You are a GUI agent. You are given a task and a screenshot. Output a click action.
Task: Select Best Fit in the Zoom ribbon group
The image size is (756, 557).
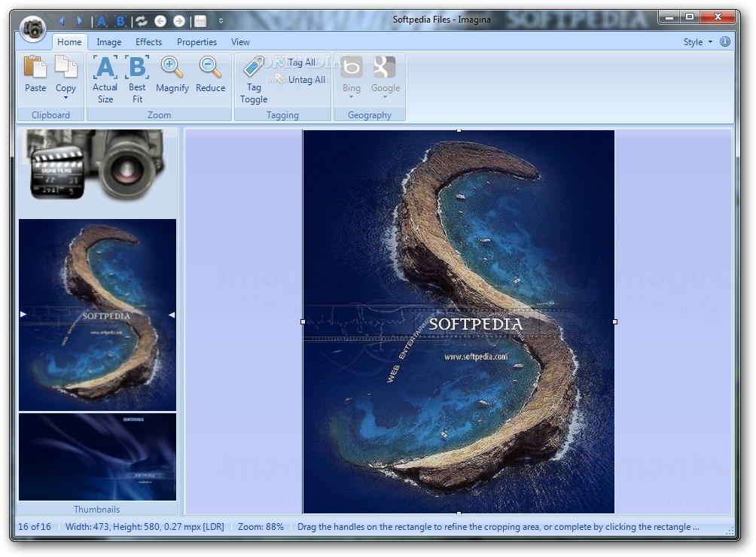click(137, 80)
